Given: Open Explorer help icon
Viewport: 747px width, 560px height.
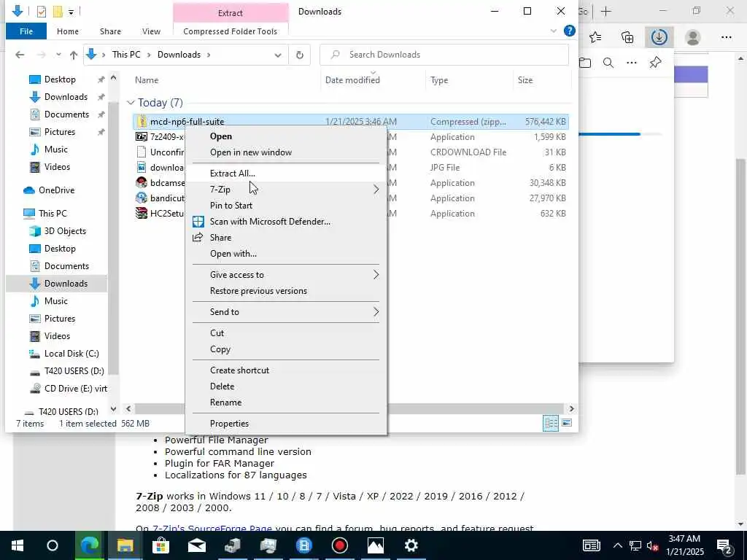Looking at the screenshot, I should coord(569,31).
